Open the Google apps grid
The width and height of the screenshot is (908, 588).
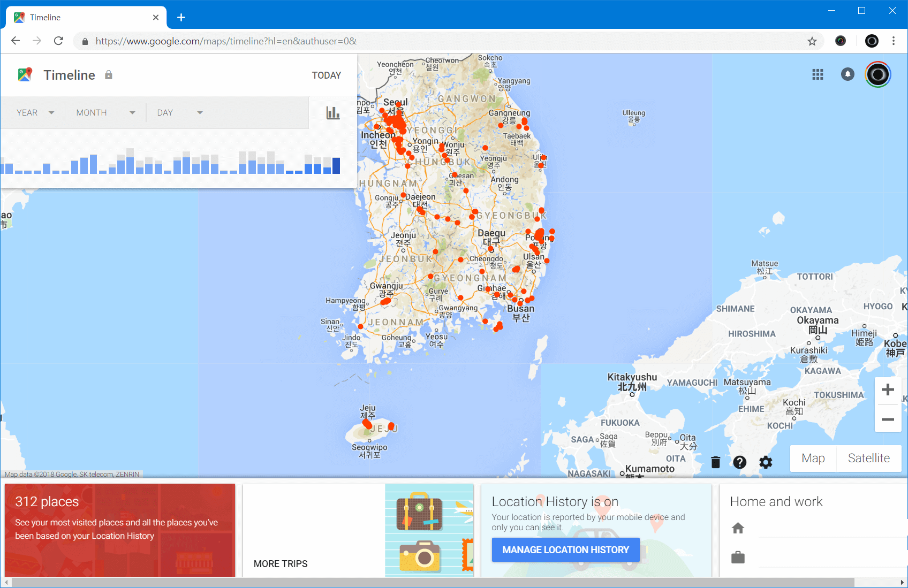tap(818, 74)
